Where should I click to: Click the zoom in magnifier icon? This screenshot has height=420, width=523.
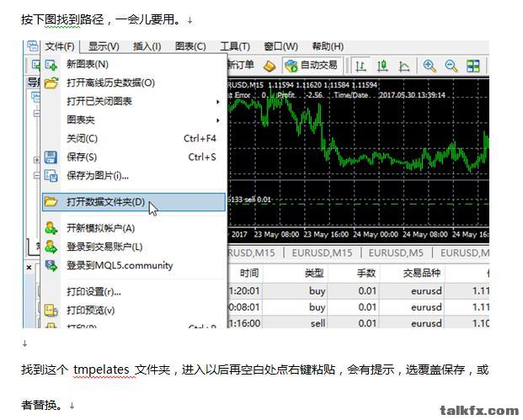430,66
